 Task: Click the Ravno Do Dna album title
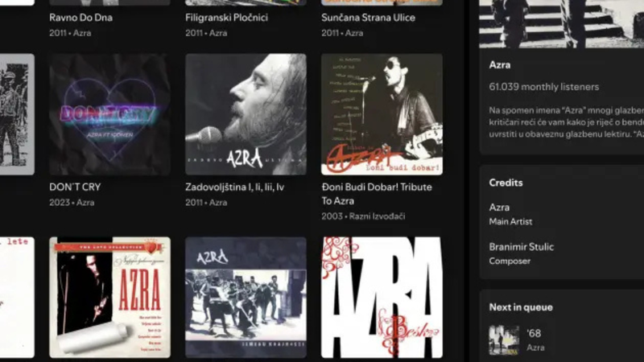coord(81,18)
